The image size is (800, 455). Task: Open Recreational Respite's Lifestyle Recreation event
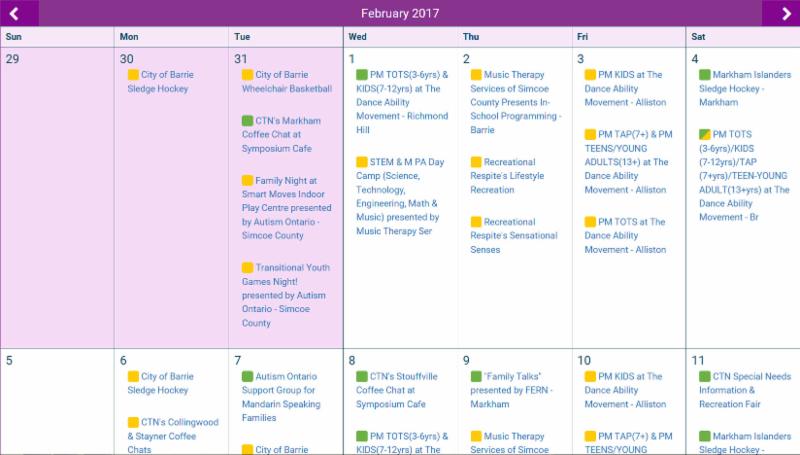pos(513,176)
